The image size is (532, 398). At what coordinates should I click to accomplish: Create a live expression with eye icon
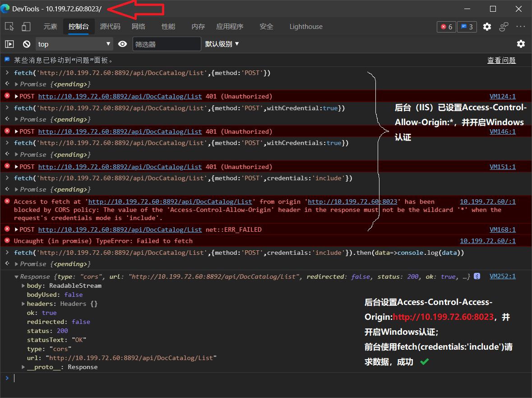click(x=122, y=44)
